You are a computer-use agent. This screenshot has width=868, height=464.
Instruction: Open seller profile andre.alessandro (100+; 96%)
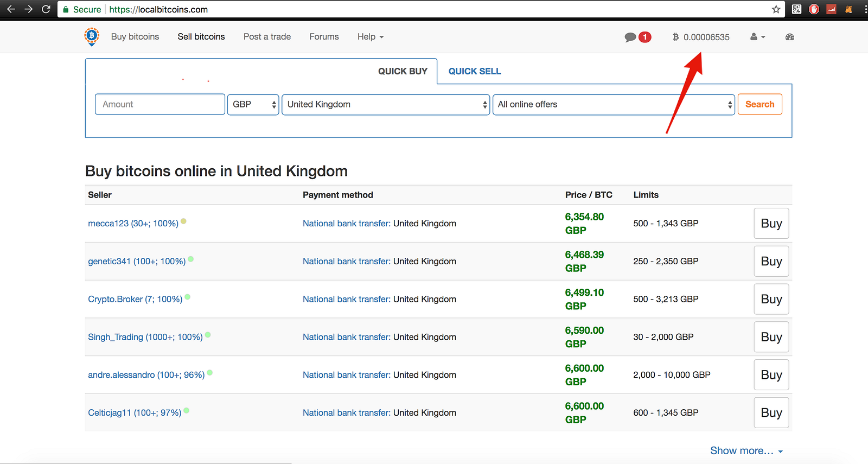click(146, 375)
